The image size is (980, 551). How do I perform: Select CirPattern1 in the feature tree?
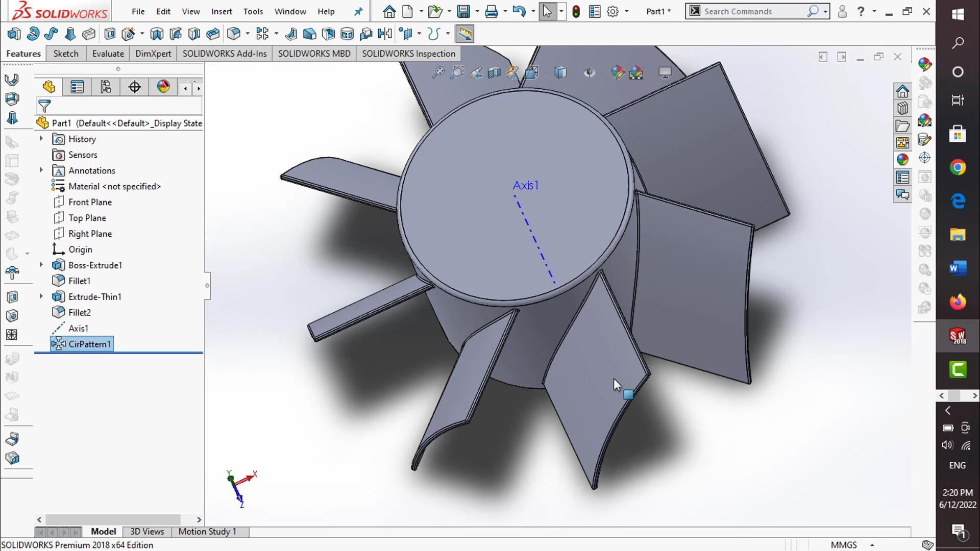[89, 344]
